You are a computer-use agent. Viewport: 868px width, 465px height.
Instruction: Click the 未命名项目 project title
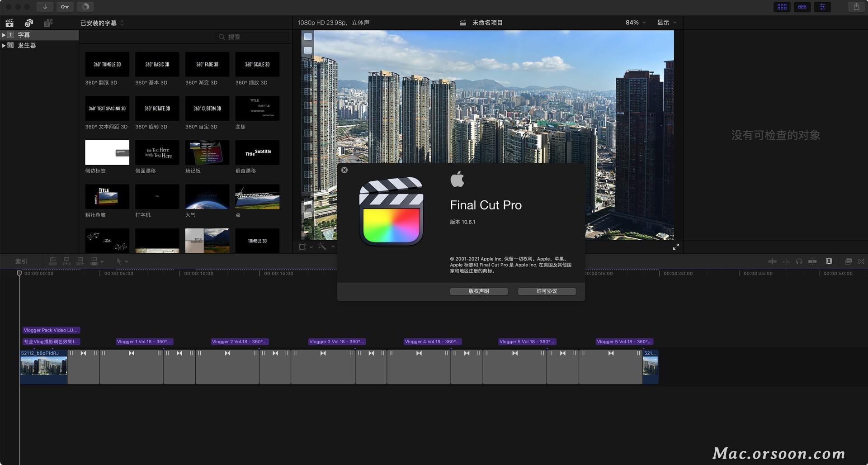point(487,23)
